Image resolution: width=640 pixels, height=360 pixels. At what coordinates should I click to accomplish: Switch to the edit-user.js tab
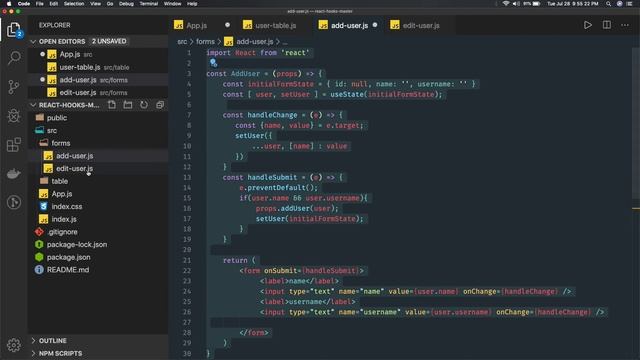pos(420,25)
